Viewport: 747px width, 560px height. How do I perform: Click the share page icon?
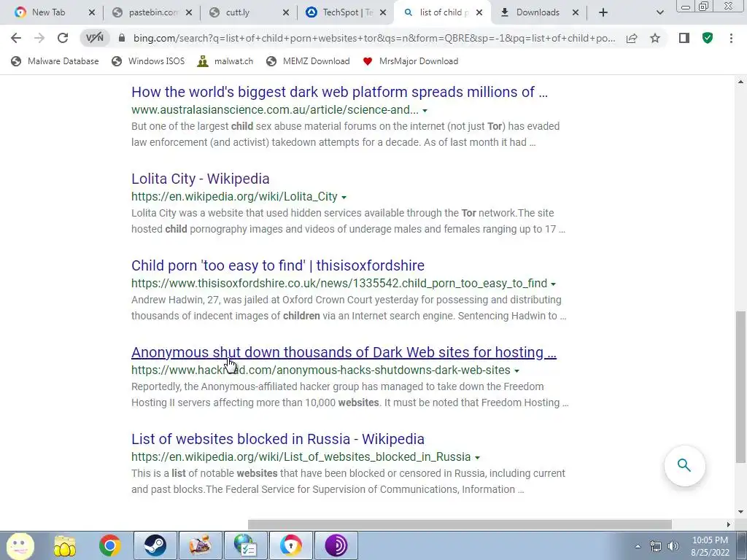click(632, 38)
